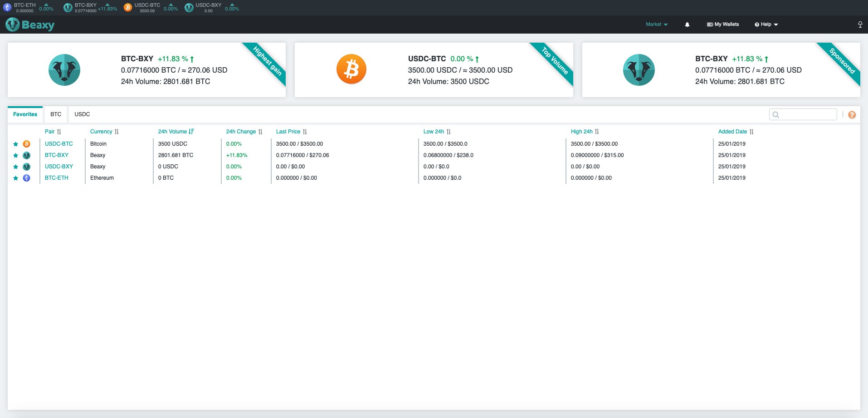Viewport: 868px width, 418px height.
Task: Click the 25/01/2019 date in BTC-ETH row
Action: click(x=732, y=178)
